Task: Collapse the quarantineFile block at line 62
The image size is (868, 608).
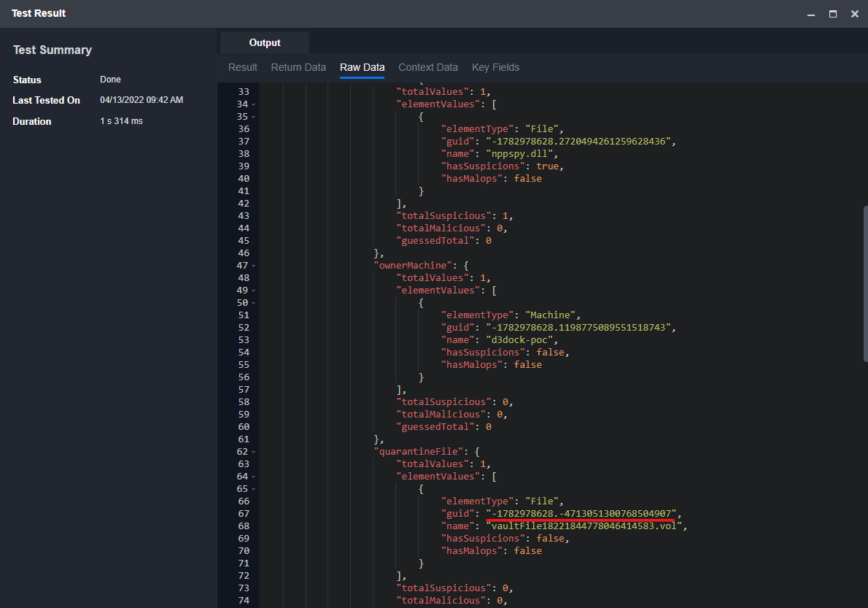Action: pos(253,452)
